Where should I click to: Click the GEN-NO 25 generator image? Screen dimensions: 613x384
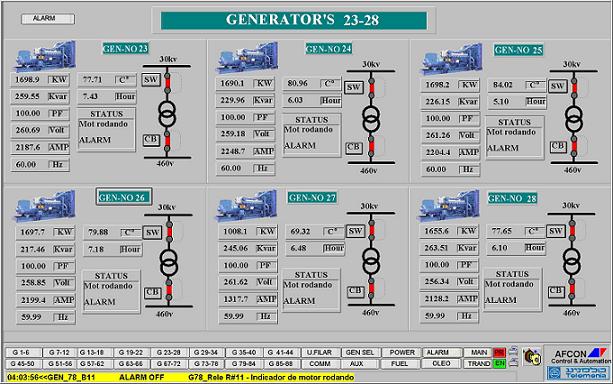coord(450,59)
